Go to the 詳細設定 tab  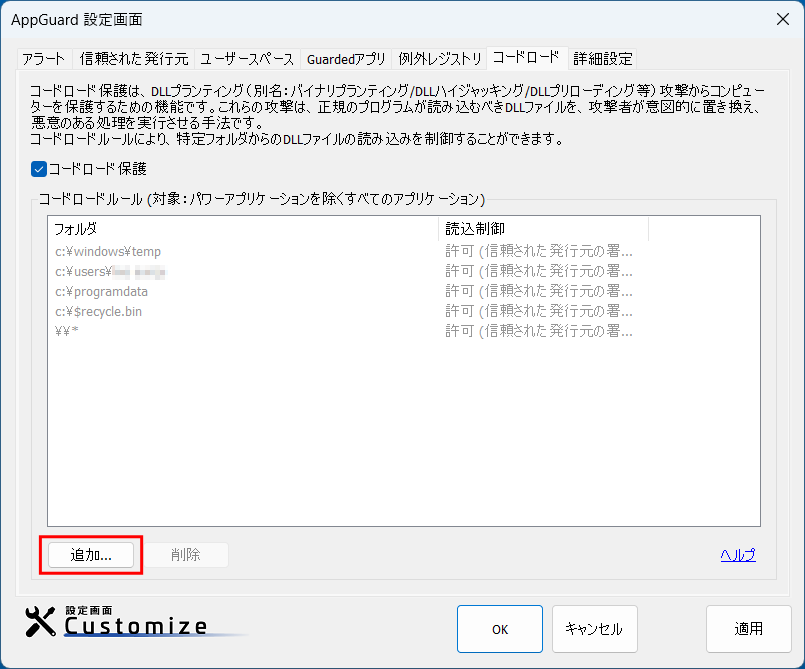[x=602, y=58]
